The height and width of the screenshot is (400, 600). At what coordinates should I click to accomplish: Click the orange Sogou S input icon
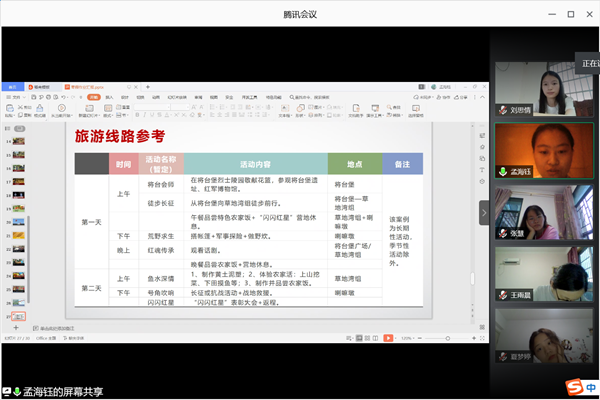click(573, 387)
